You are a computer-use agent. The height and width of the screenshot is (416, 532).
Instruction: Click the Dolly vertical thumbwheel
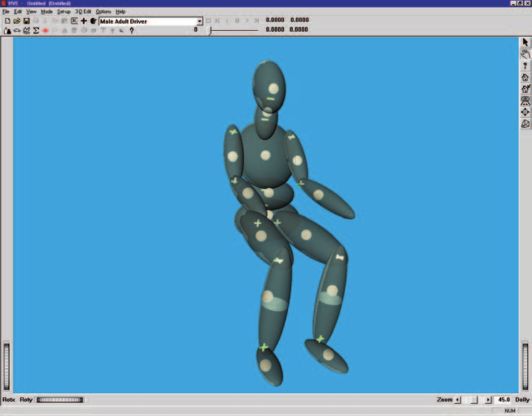click(x=525, y=367)
